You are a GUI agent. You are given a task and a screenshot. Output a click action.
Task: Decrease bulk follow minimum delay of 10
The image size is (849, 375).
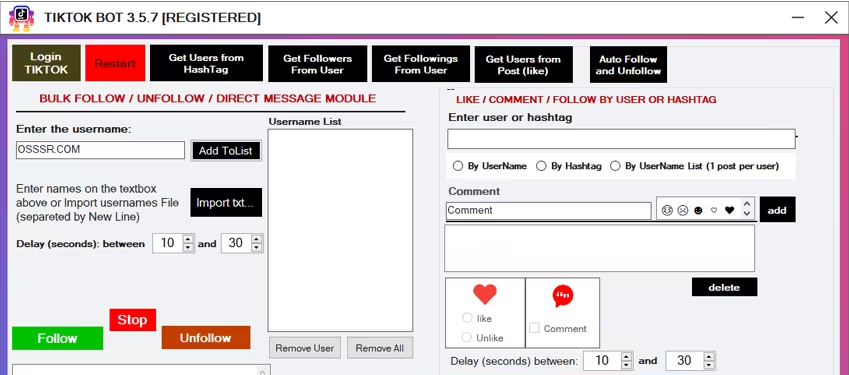click(x=188, y=247)
